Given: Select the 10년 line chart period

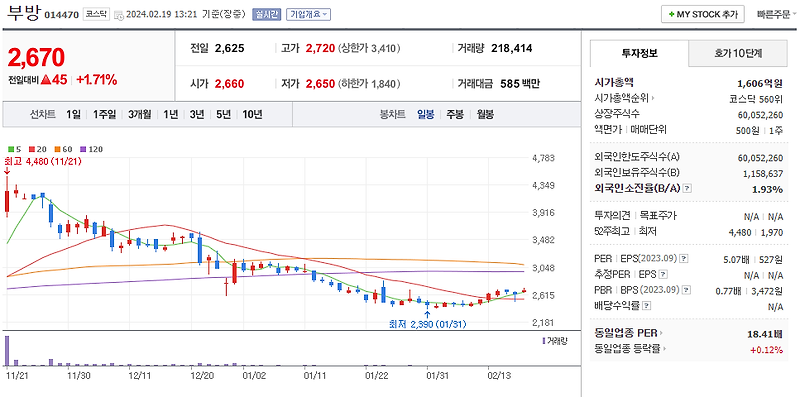Looking at the screenshot, I should point(252,114).
